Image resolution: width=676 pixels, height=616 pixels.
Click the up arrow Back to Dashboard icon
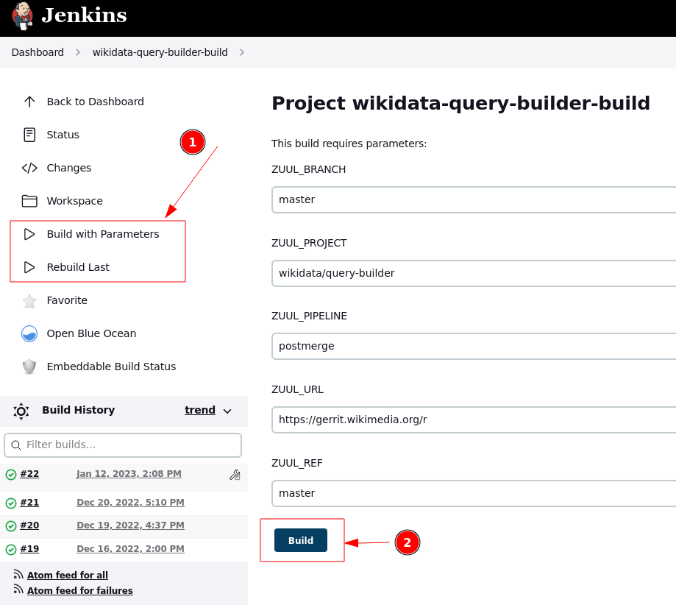(29, 102)
